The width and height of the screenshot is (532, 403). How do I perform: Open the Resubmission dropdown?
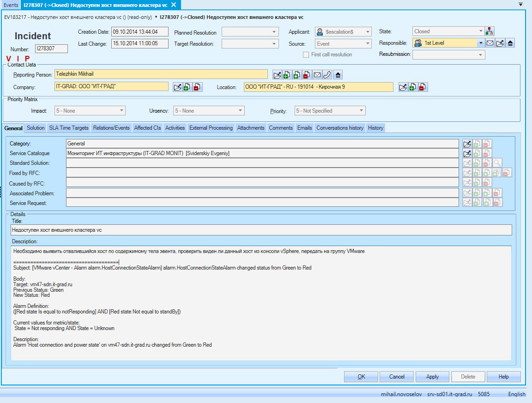(481, 55)
